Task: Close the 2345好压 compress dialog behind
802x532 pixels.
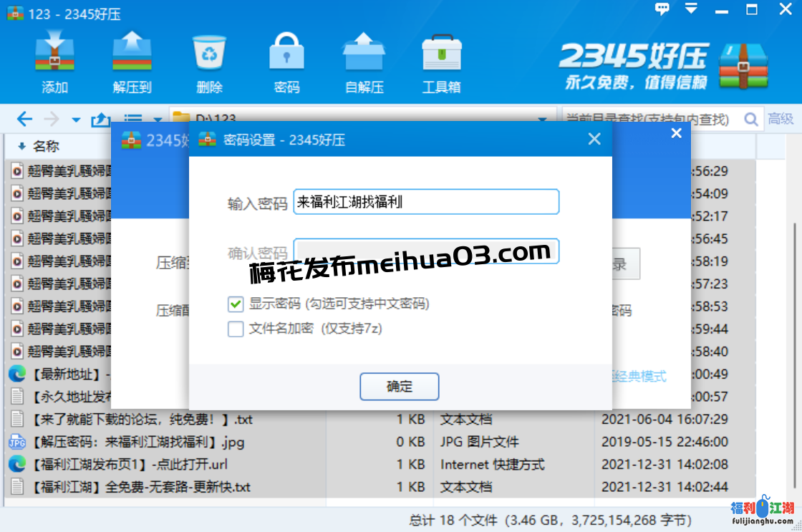Action: [676, 133]
